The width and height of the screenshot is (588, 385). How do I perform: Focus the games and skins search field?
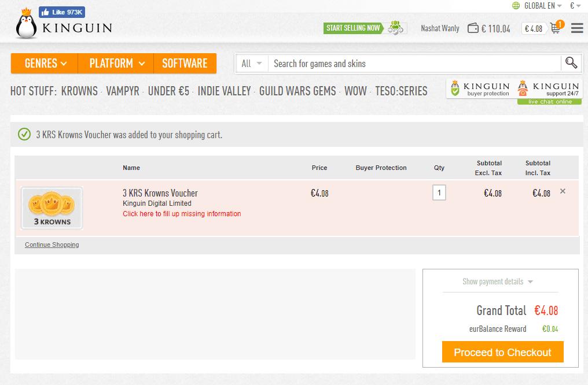pyautogui.click(x=414, y=64)
